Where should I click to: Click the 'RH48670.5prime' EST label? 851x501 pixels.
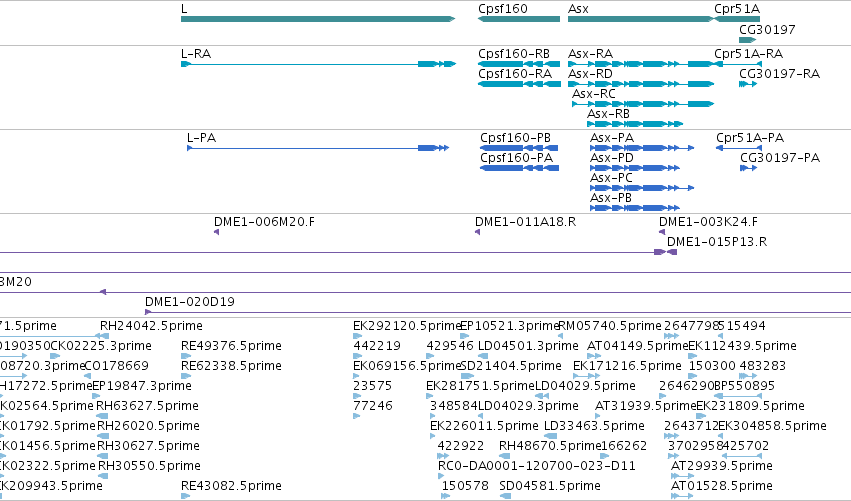click(x=550, y=447)
